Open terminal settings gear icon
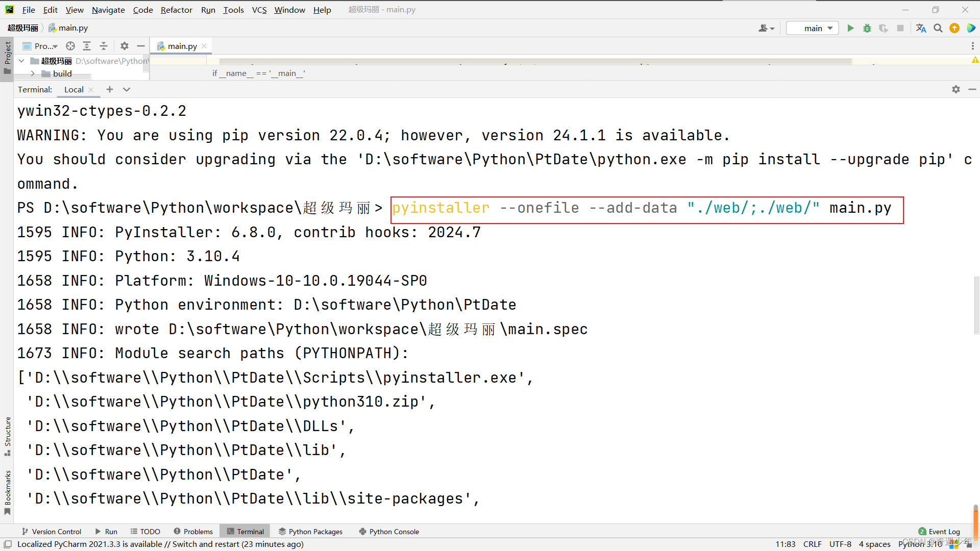The height and width of the screenshot is (551, 980). [955, 89]
